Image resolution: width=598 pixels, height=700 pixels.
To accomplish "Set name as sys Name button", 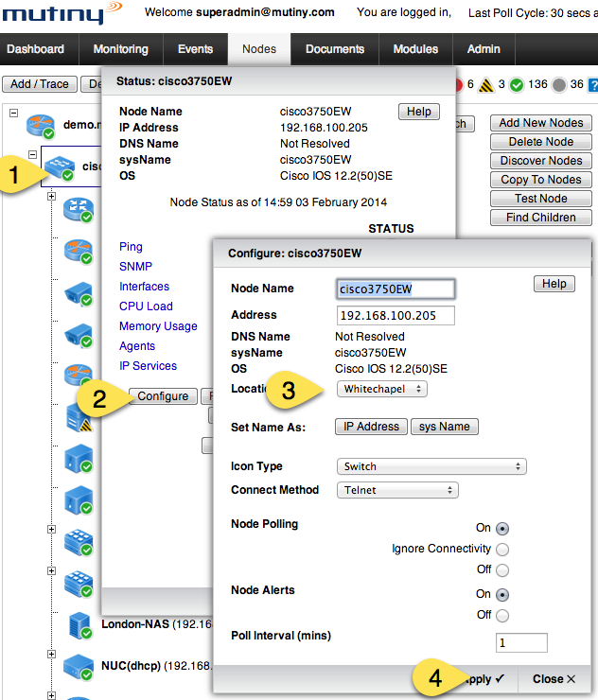I will 445,427.
